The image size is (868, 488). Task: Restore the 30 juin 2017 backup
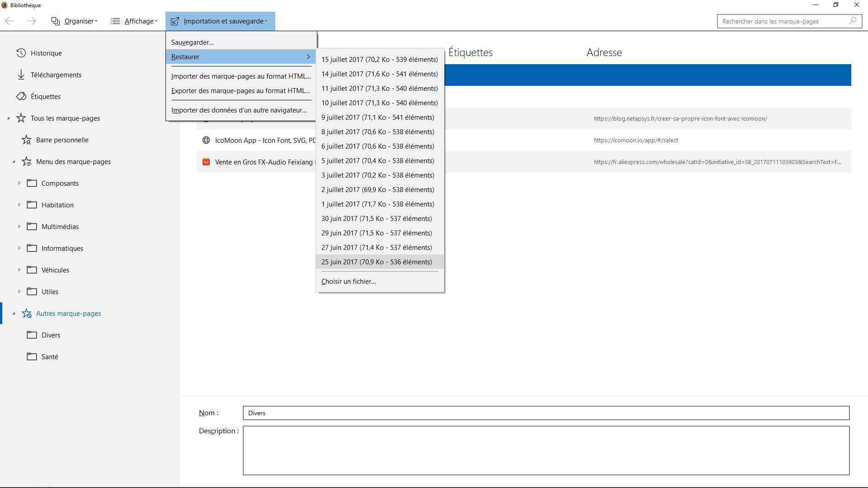tap(380, 218)
